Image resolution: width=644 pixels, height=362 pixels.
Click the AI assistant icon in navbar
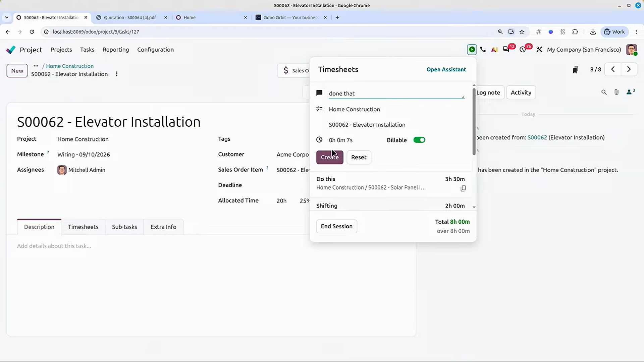click(494, 50)
